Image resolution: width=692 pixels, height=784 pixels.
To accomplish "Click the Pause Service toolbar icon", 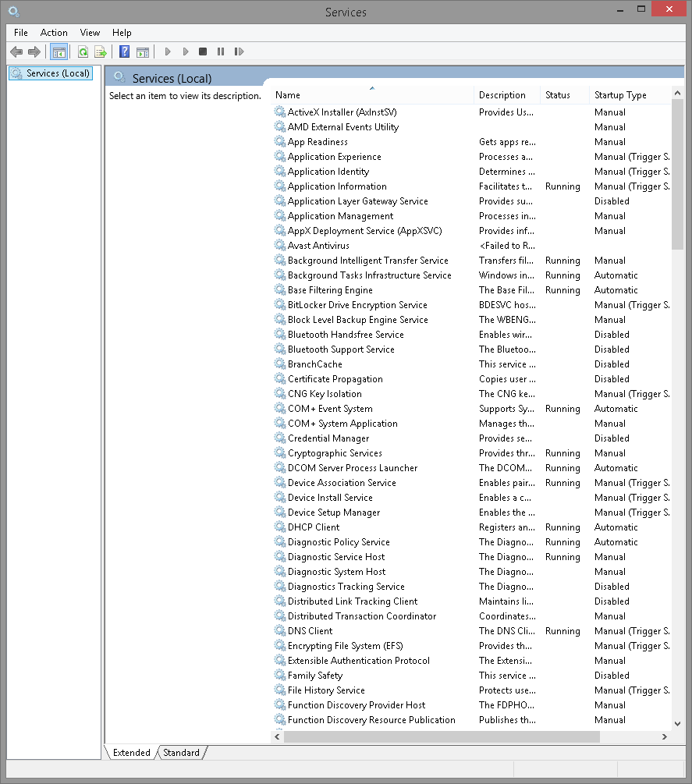I will pos(221,51).
